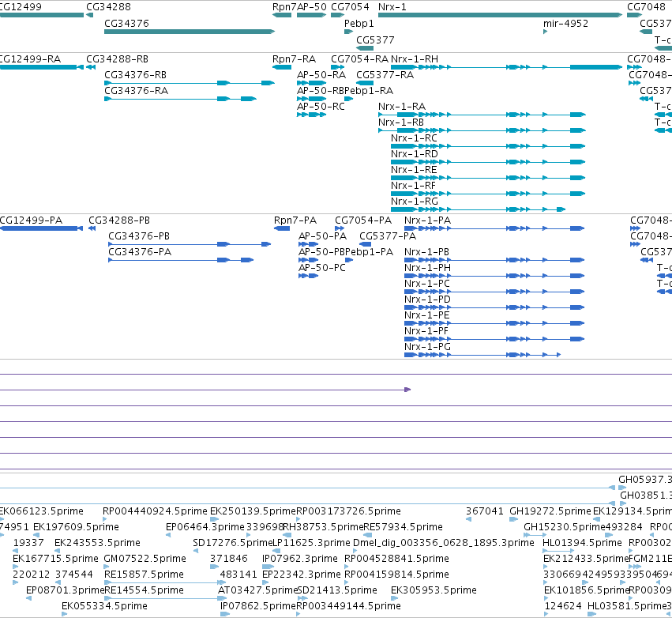Click the CG5377-RA transcript label

[385, 74]
